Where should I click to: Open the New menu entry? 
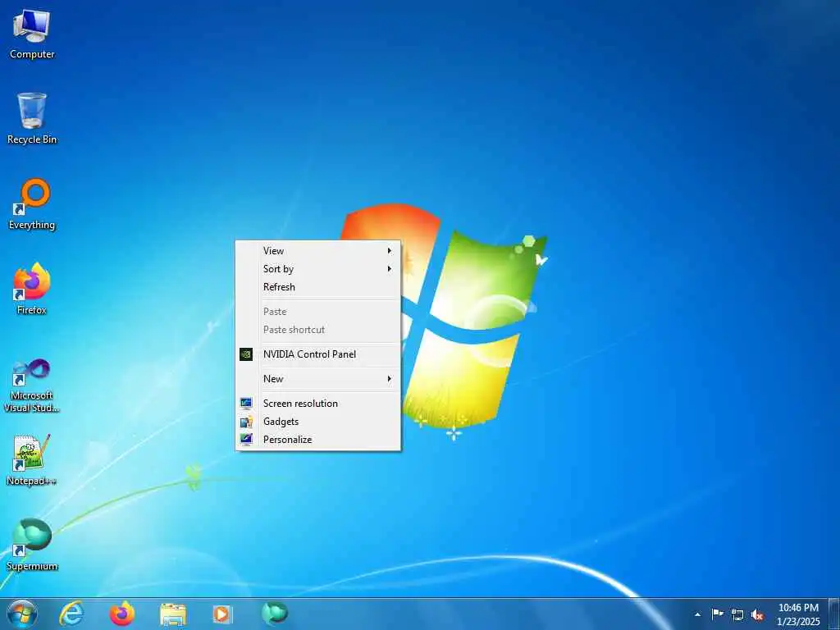click(x=318, y=379)
